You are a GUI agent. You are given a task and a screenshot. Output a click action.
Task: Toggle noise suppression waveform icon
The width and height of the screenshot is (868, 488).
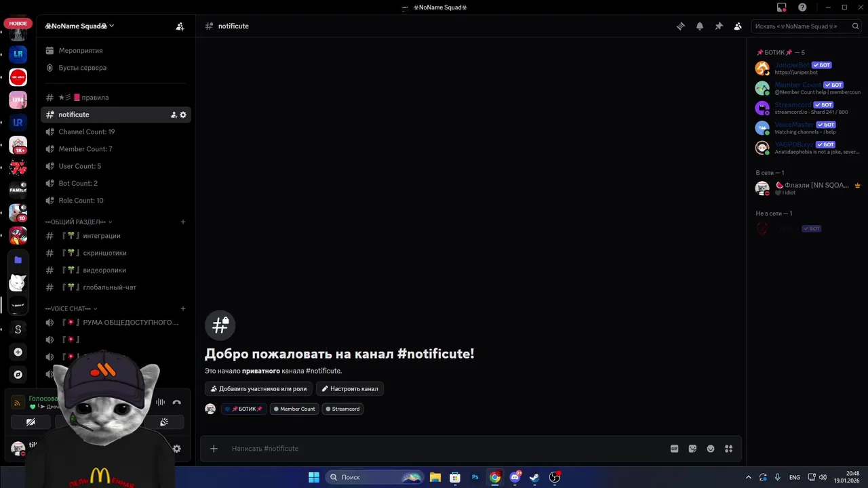coord(160,403)
